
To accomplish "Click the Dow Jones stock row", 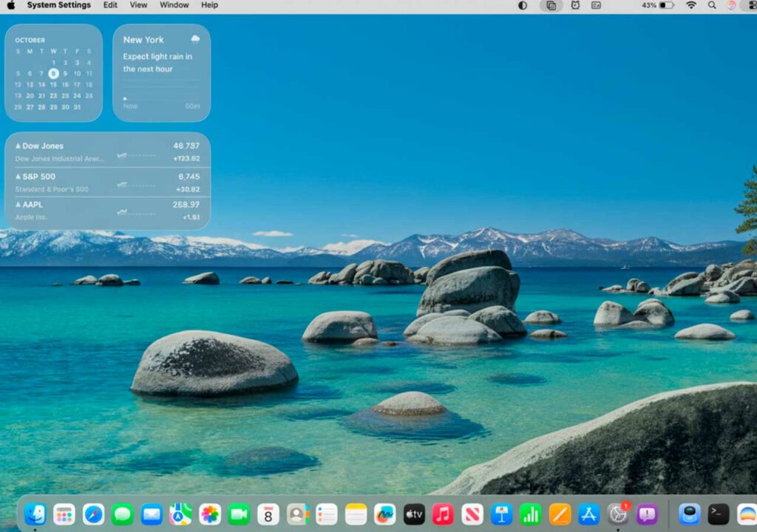I will tap(107, 151).
